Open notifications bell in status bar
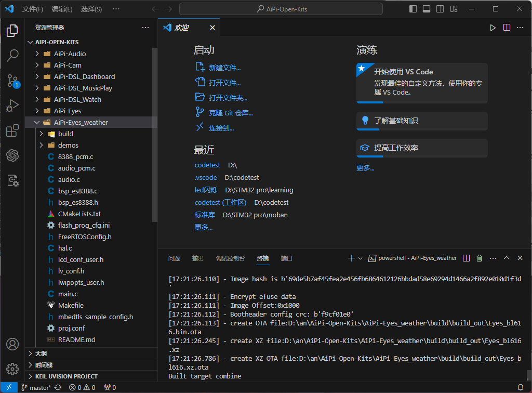This screenshot has height=393, width=532. 520,387
